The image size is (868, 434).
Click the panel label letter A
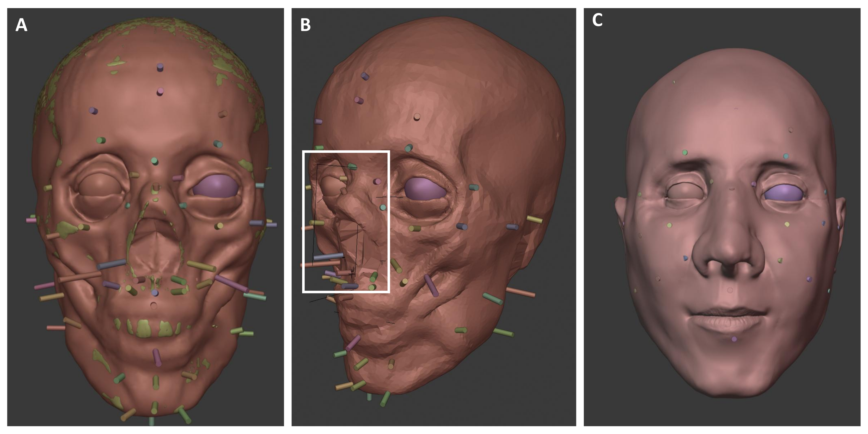pyautogui.click(x=21, y=25)
